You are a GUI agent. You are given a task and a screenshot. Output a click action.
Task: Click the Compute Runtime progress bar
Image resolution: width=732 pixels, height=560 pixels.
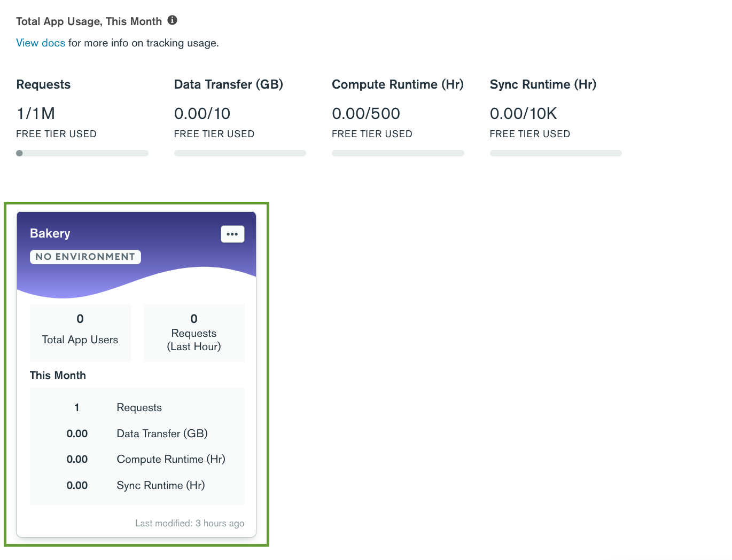click(x=398, y=153)
